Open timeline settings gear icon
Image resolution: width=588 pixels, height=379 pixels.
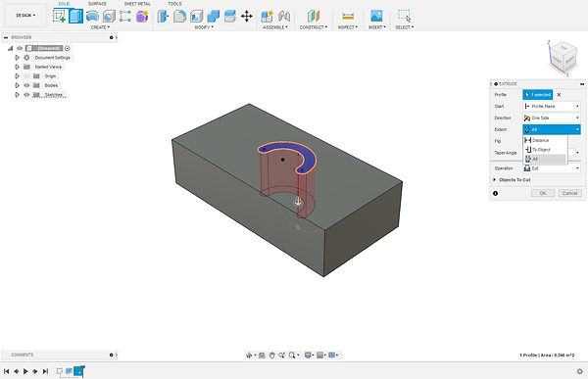pos(580,371)
